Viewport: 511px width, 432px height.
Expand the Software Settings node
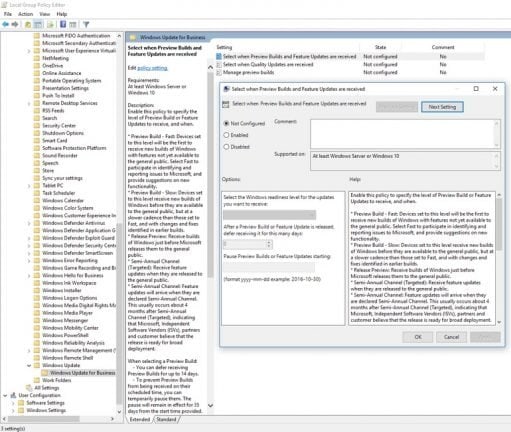[13, 403]
